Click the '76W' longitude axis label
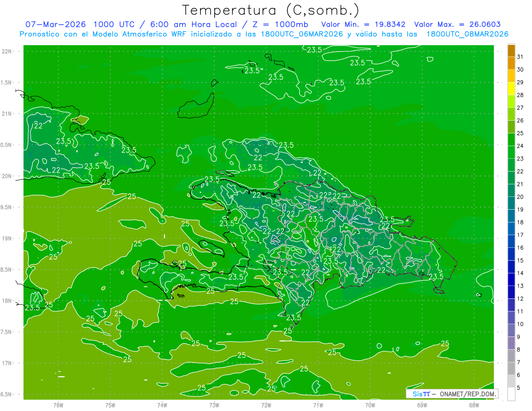 pos(58,405)
